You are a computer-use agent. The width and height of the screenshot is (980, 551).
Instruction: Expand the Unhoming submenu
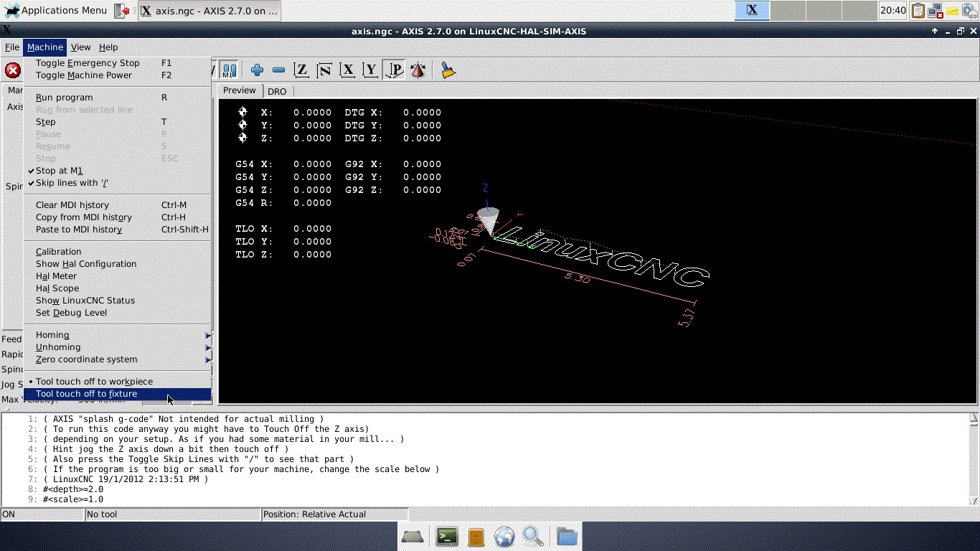[x=118, y=347]
